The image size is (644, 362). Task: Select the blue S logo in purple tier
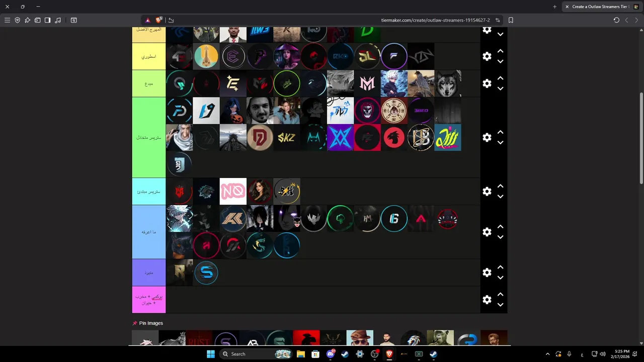pyautogui.click(x=206, y=273)
